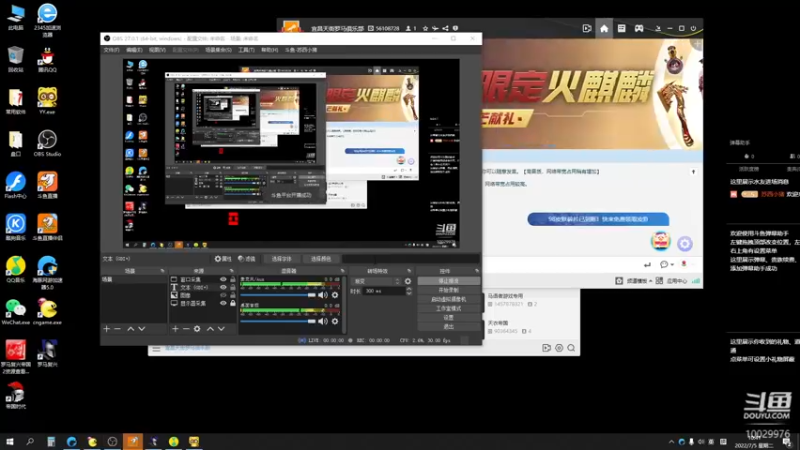This screenshot has height=450, width=800.
Task: Pop out the scene transitions panel dock icon
Action: tap(409, 271)
